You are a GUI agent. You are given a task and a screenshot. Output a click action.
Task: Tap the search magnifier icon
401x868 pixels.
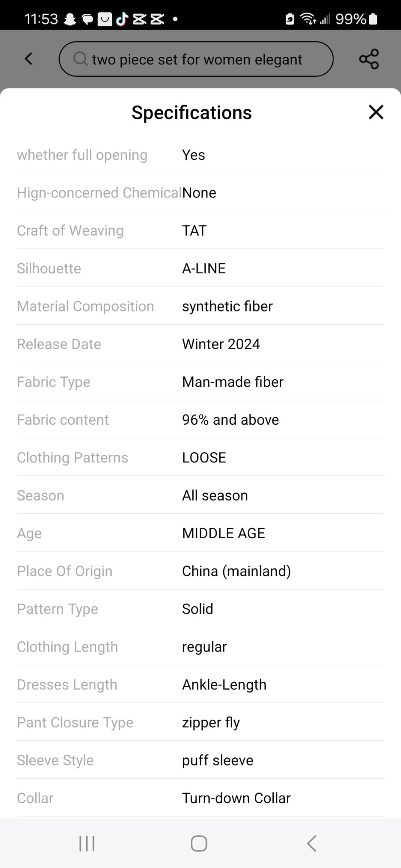coord(81,59)
